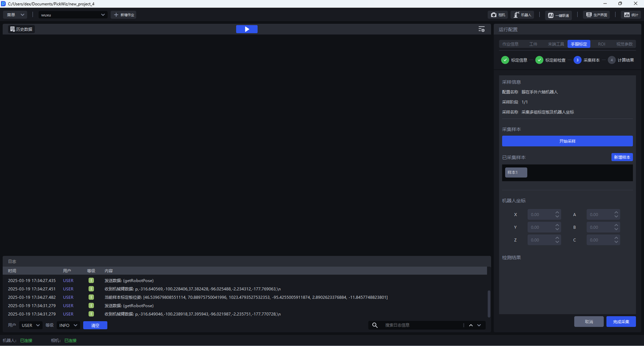Click 完成采集 to finish collection
The width and height of the screenshot is (644, 346).
(x=621, y=321)
